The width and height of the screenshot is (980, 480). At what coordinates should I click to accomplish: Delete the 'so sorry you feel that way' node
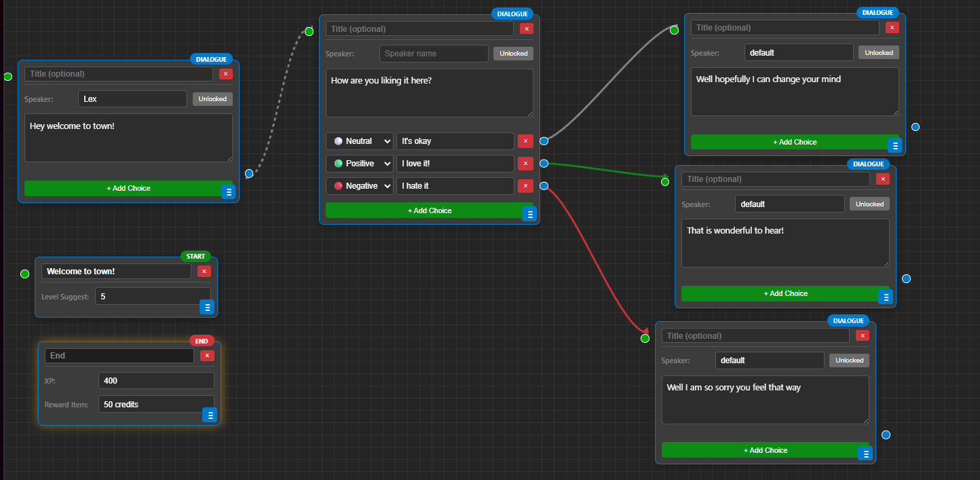[863, 335]
